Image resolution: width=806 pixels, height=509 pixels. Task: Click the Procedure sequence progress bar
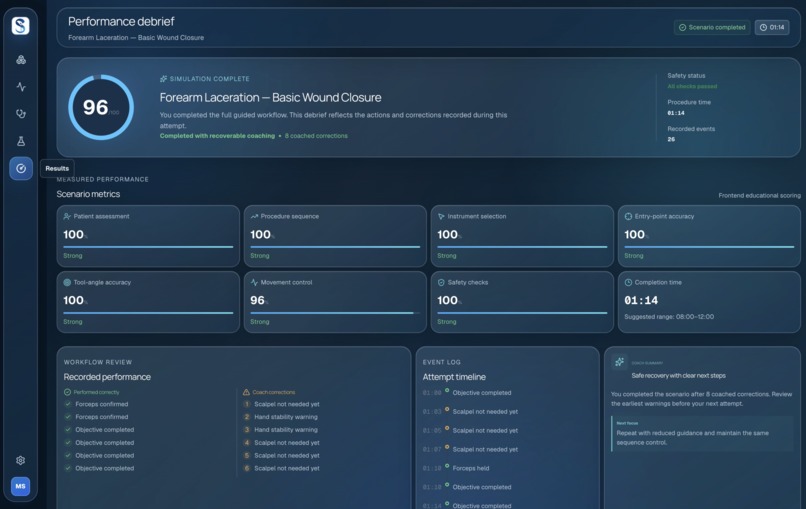pyautogui.click(x=335, y=247)
